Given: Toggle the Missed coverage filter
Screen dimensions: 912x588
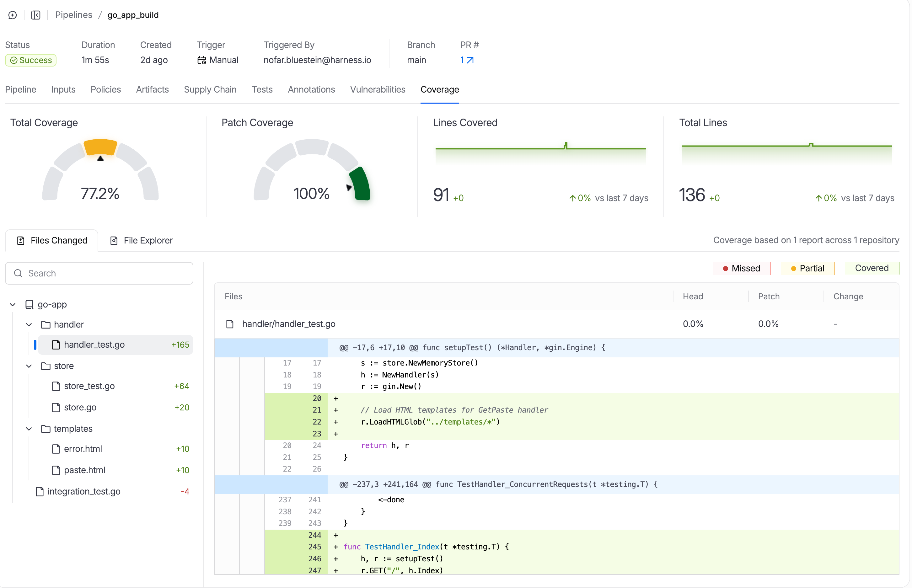Looking at the screenshot, I should coord(741,268).
